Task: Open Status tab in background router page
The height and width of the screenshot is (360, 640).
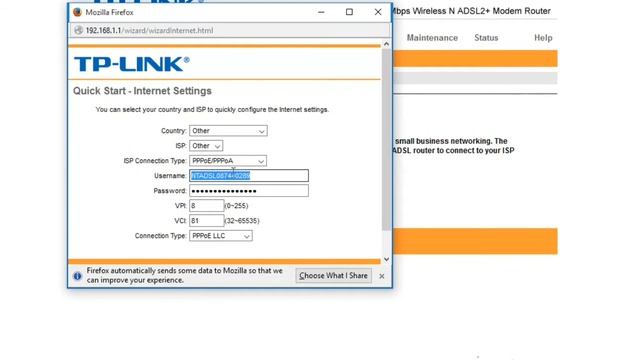Action: tap(486, 38)
